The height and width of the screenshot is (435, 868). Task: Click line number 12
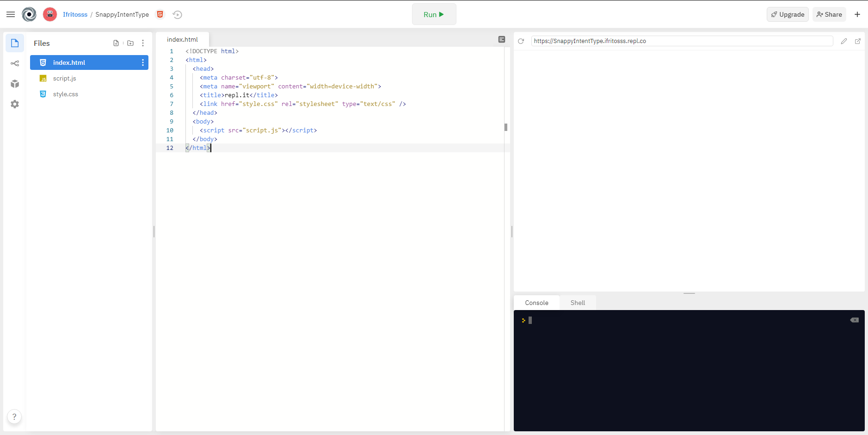pos(170,148)
